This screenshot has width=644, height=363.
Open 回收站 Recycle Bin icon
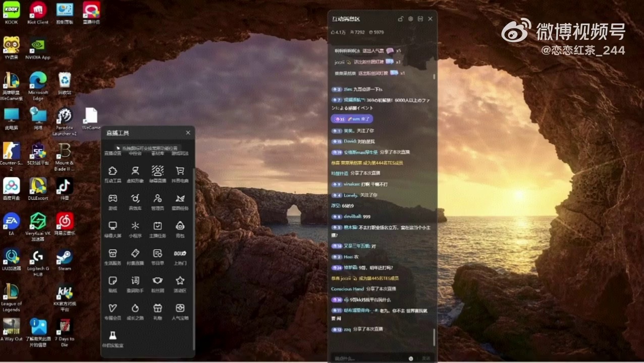(65, 83)
